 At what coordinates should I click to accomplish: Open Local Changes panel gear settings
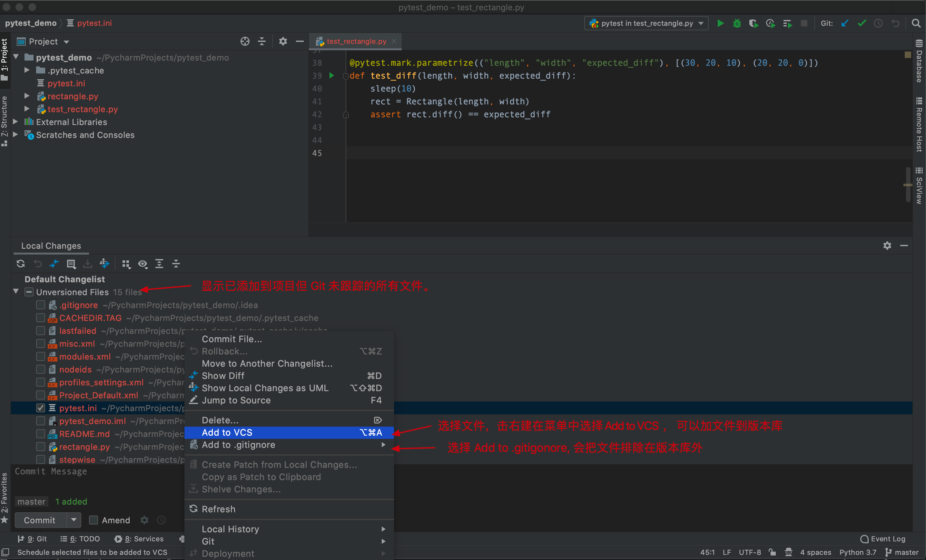click(x=887, y=246)
